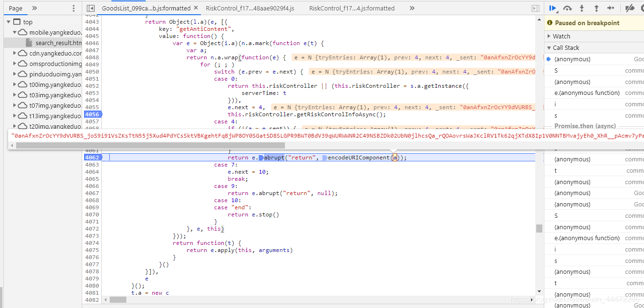Collapse the mobile.yangkeduo tree node
This screenshot has width=644, height=308.
pos(14,32)
